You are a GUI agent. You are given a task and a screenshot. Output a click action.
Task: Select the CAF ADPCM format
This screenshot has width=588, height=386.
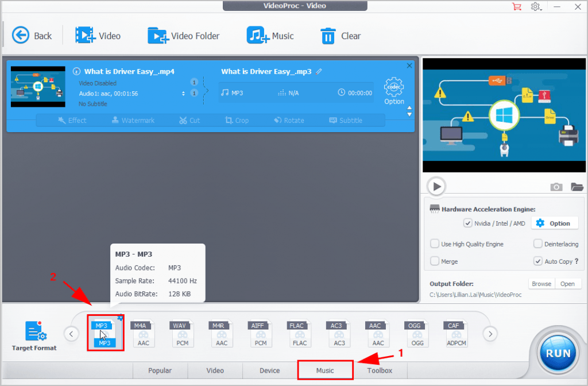(x=457, y=334)
